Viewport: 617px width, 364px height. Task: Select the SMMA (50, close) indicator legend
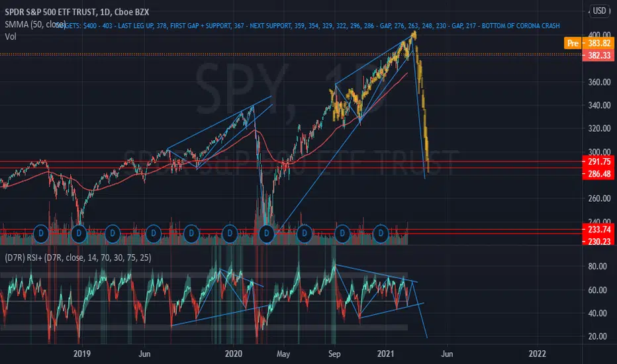coord(35,24)
